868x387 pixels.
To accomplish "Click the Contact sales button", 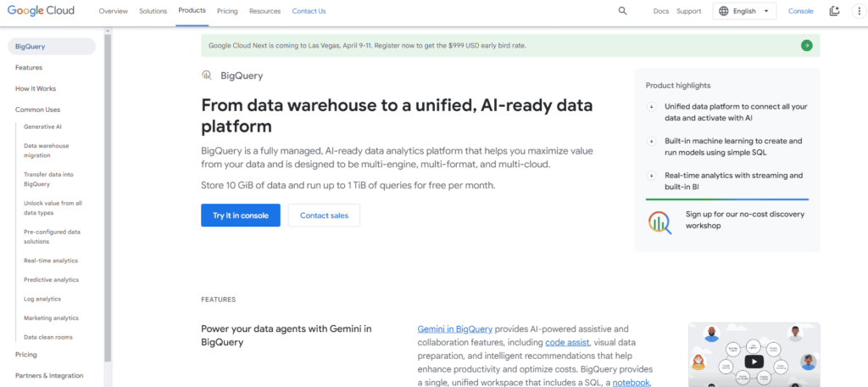I will [325, 215].
